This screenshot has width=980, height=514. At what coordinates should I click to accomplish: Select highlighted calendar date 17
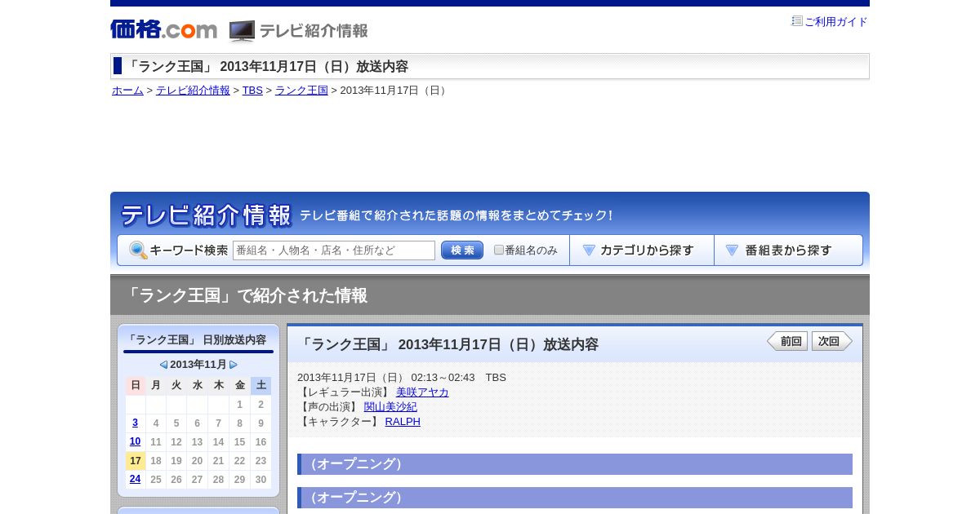click(136, 461)
